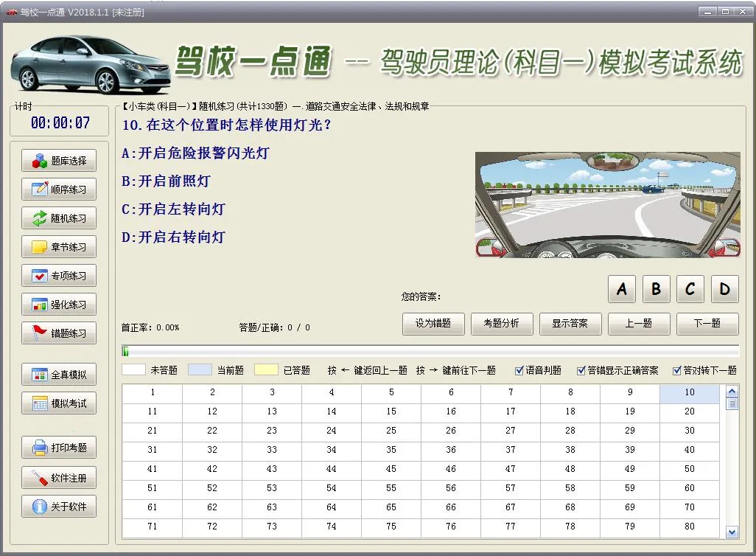756x556 pixels.
Task: Jump to question 25 in the grid
Action: [391, 431]
